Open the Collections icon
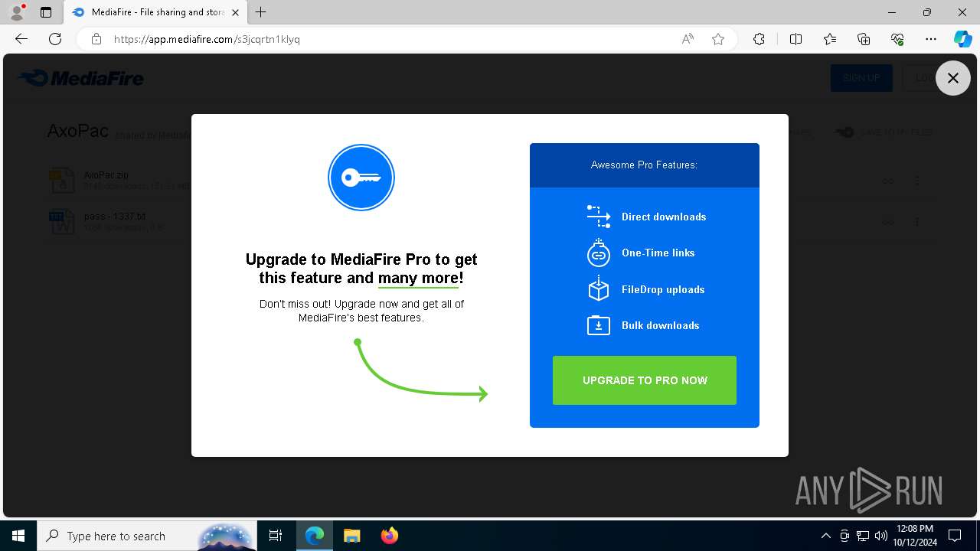The image size is (980, 551). (864, 39)
